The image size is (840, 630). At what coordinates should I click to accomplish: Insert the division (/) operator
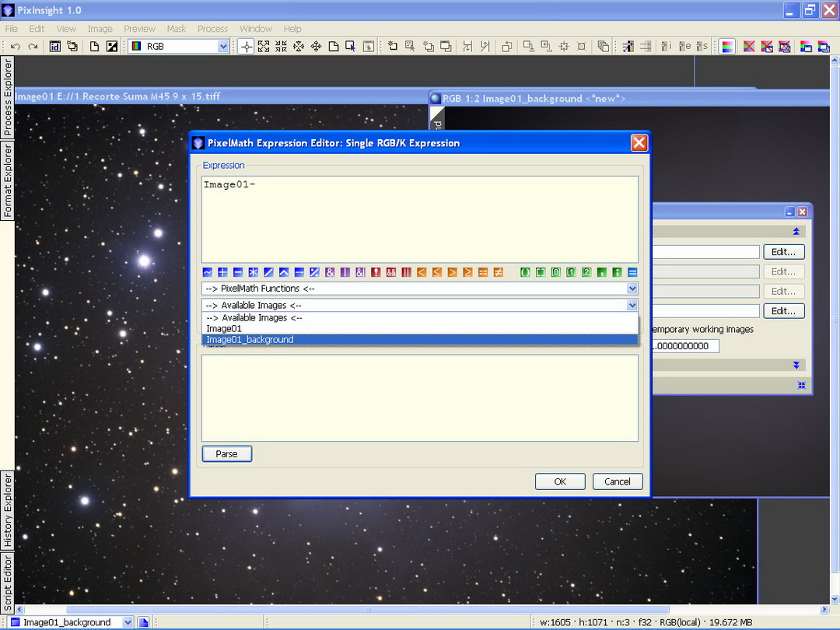pos(268,272)
